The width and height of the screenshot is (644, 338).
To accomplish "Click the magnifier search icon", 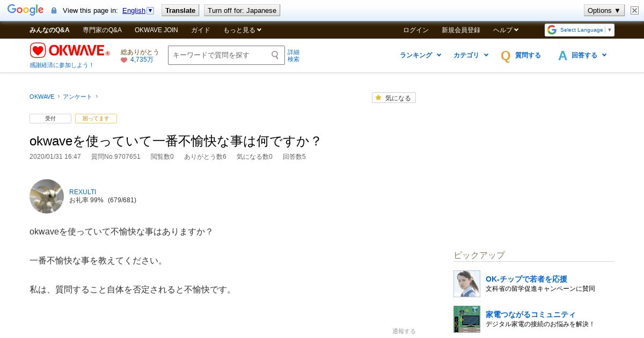I will click(275, 55).
